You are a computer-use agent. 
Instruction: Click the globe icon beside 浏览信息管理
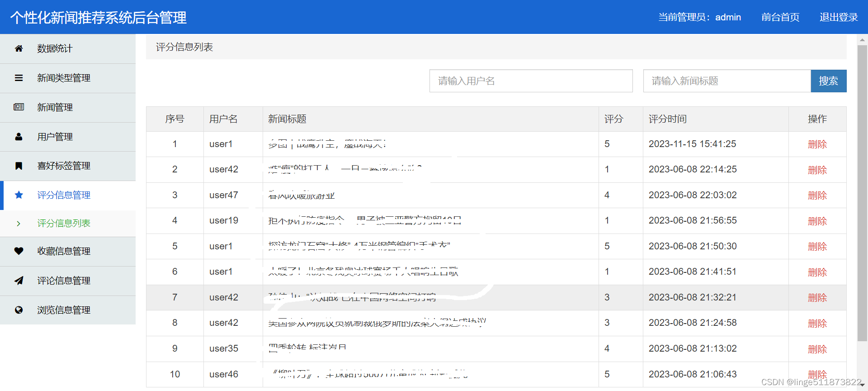19,310
